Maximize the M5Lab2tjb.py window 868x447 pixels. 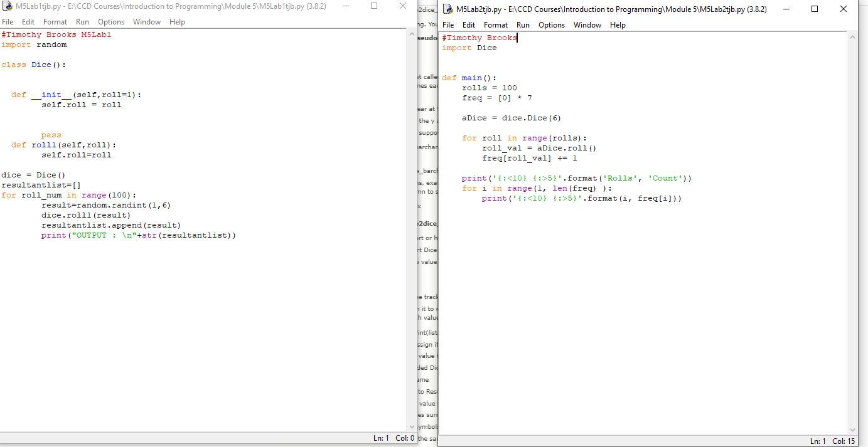(815, 9)
